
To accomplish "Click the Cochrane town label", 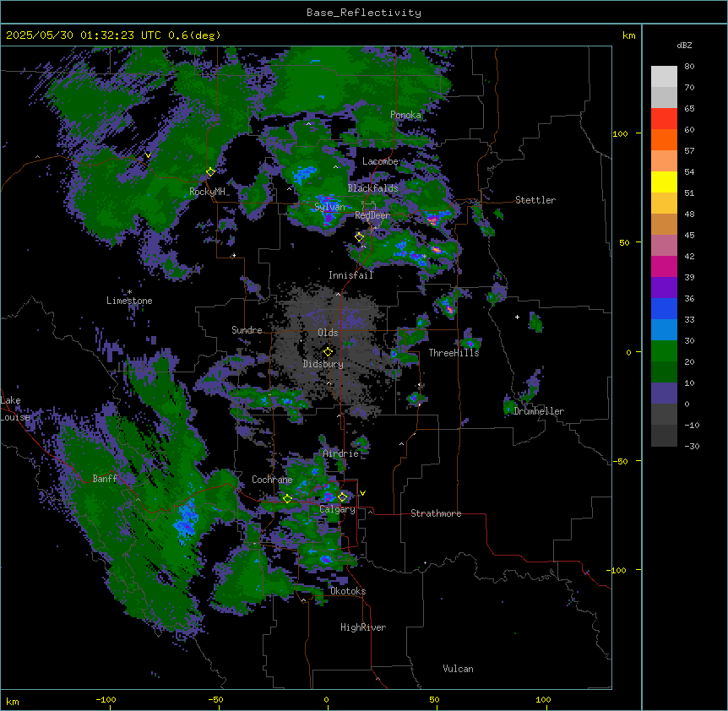I will 272,480.
